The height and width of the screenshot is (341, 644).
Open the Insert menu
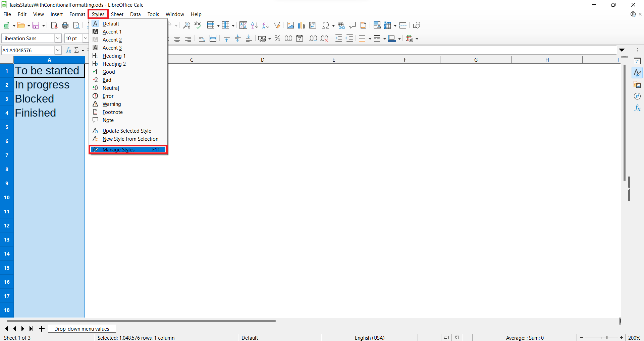click(x=56, y=14)
